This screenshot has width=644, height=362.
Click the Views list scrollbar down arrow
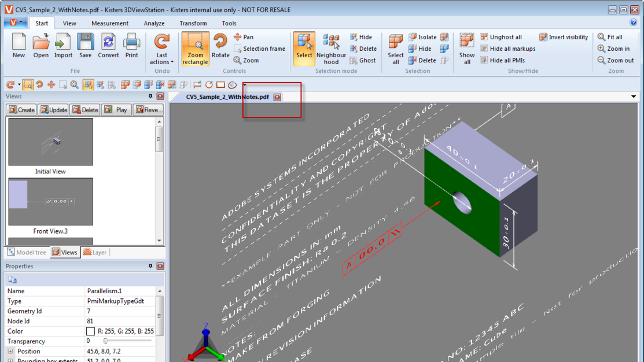(159, 241)
